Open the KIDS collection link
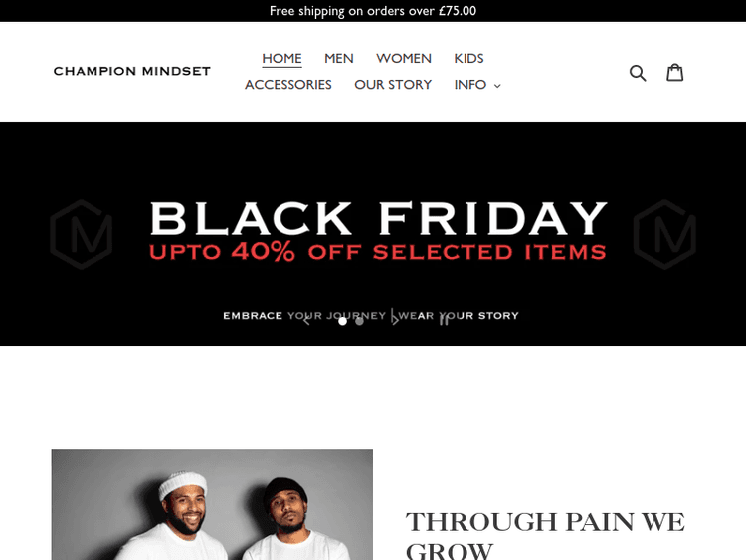 [x=468, y=58]
